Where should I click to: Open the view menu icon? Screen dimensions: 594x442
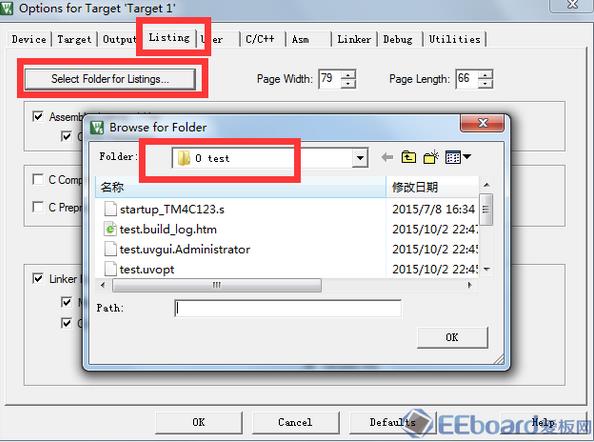[458, 157]
